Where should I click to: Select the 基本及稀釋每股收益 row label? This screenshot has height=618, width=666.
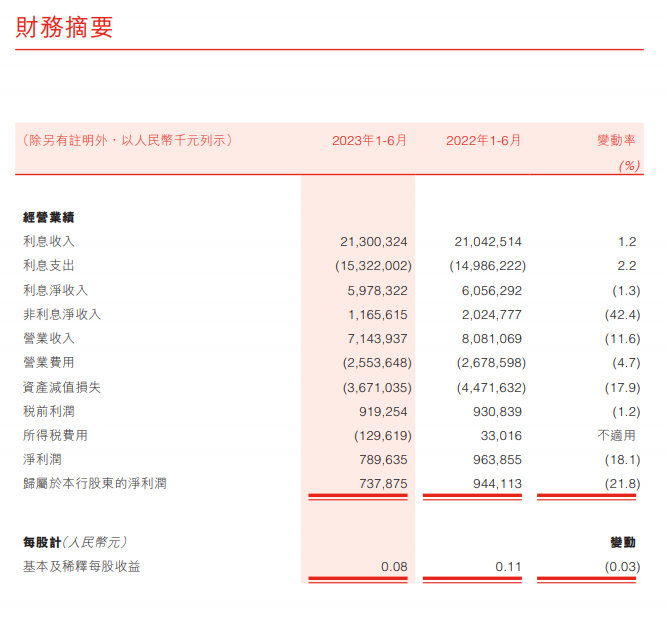82,567
